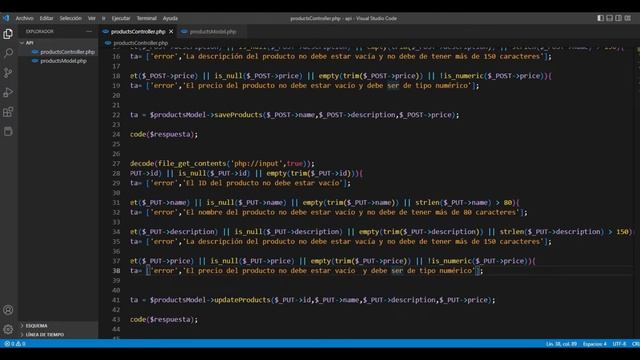Open the Archivo menu
This screenshot has height=360, width=640.
pos(24,18)
